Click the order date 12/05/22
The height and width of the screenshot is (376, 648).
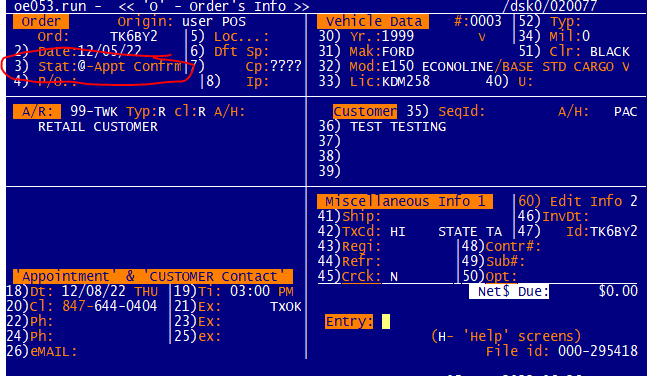click(x=110, y=52)
